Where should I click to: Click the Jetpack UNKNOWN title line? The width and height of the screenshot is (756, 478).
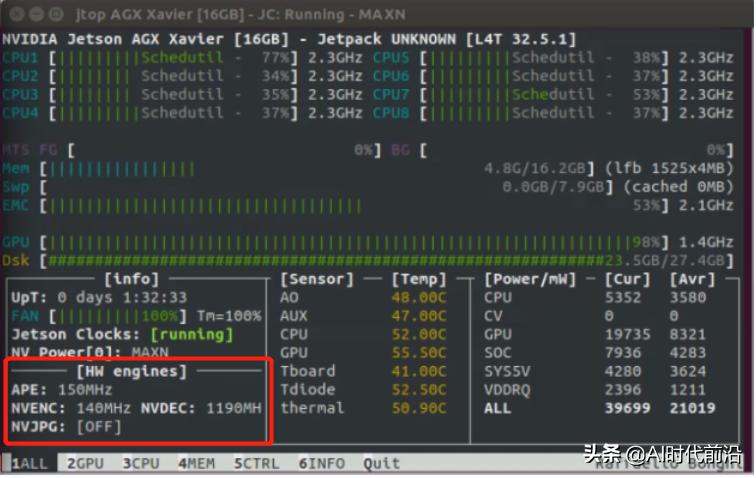coord(289,39)
